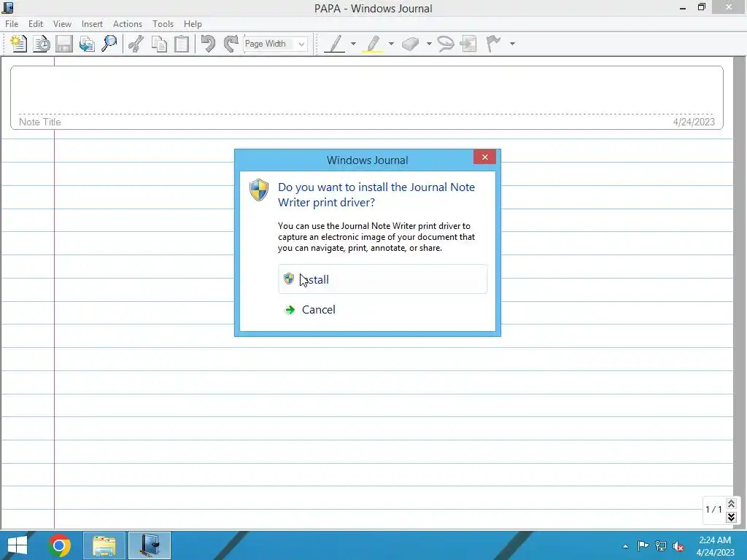Click the Note Title field
The width and height of the screenshot is (747, 560).
[367, 98]
